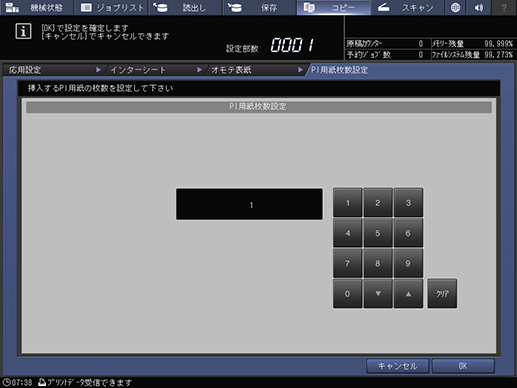The height and width of the screenshot is (388, 517).
Task: Tap keypad digit 1
Action: tap(347, 203)
